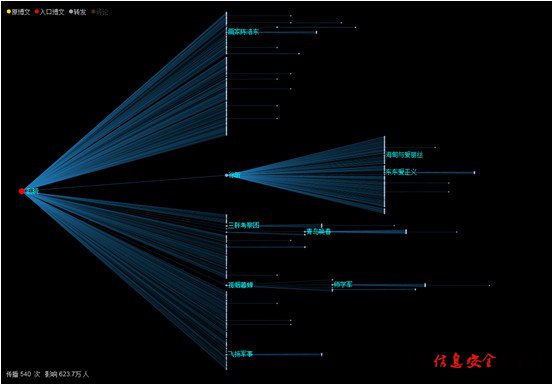Toggle the dimmed 评论 comment legend item
This screenshot has width=552, height=384.
[x=100, y=12]
